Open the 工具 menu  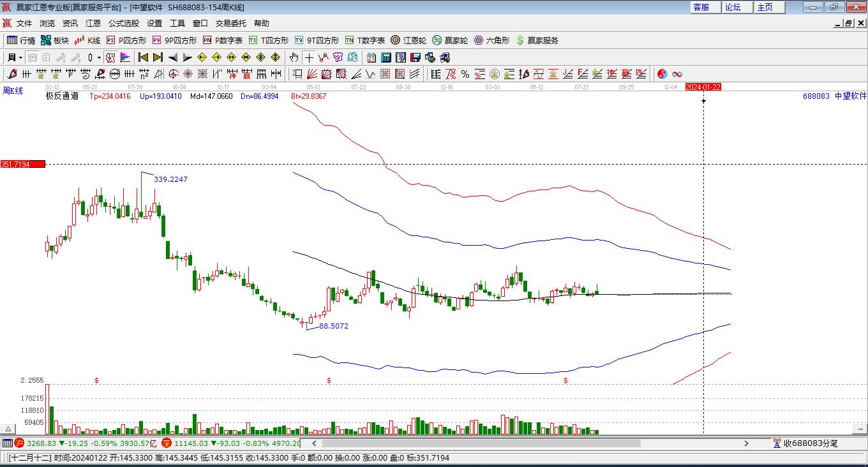tap(177, 24)
